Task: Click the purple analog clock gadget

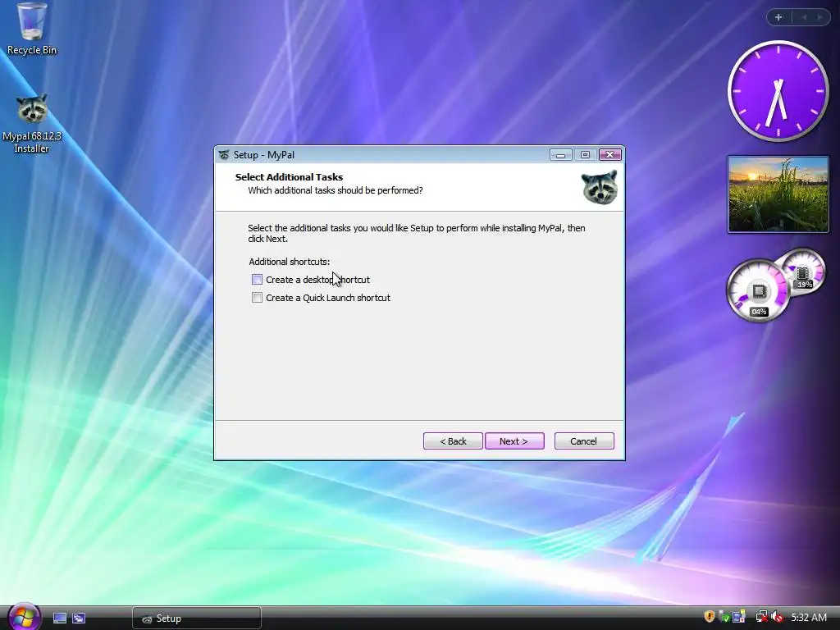Action: coord(778,91)
